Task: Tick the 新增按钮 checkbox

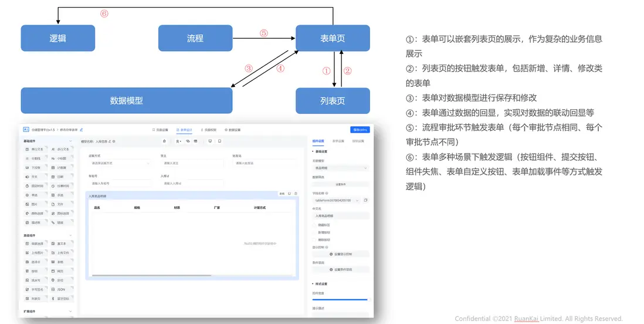Action: (x=314, y=232)
